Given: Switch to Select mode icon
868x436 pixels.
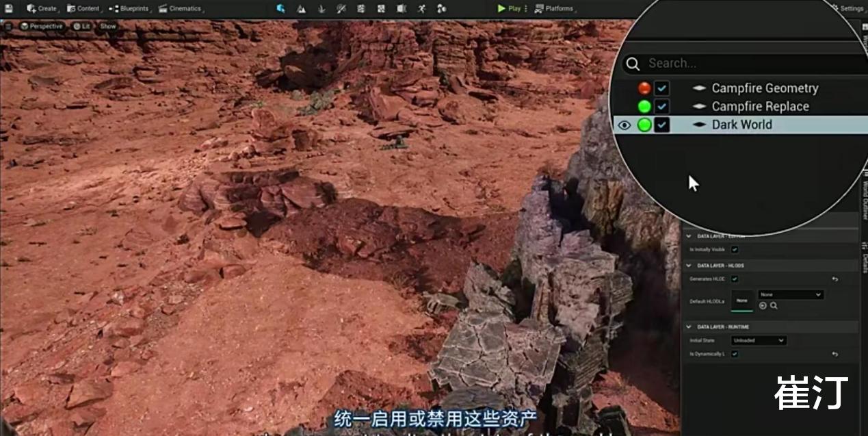Looking at the screenshot, I should click(281, 8).
